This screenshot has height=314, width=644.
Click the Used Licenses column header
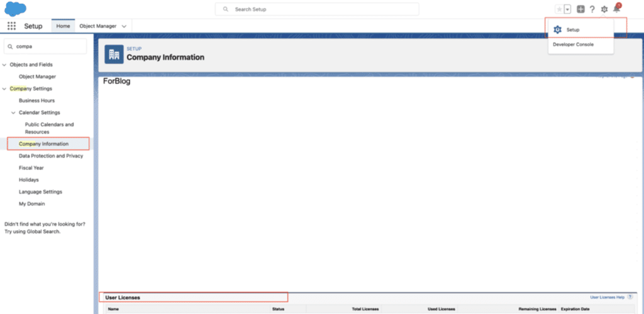441,309
